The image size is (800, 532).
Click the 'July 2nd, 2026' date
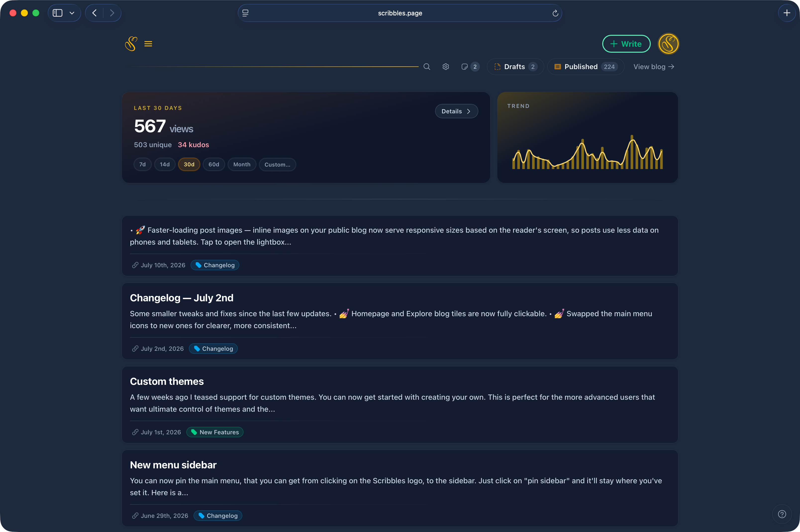tap(162, 349)
